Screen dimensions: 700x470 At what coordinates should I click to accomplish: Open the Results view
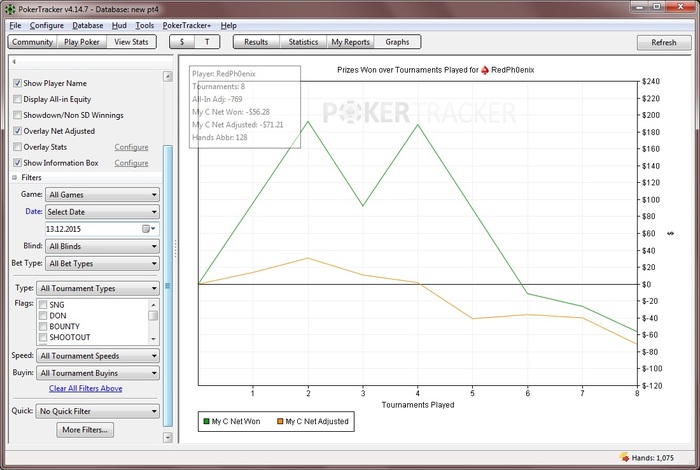(x=256, y=42)
